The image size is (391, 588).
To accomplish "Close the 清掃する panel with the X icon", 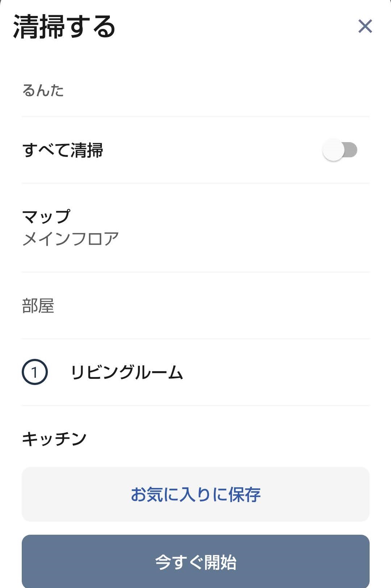I will coord(365,26).
